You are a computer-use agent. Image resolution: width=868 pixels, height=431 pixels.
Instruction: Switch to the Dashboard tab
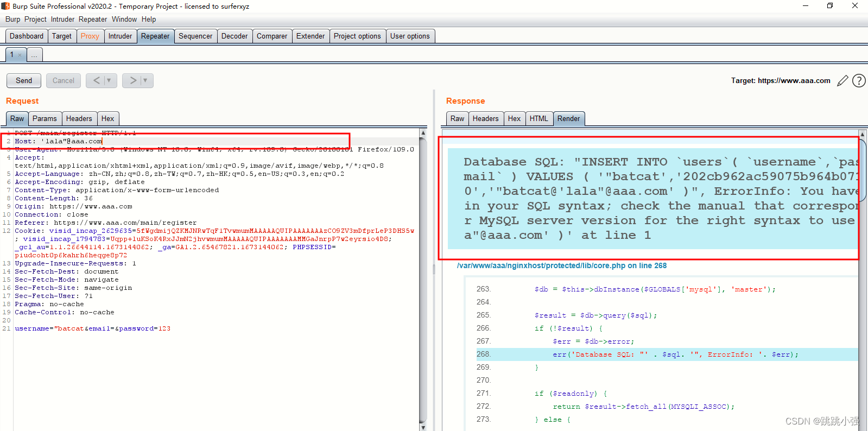point(27,36)
